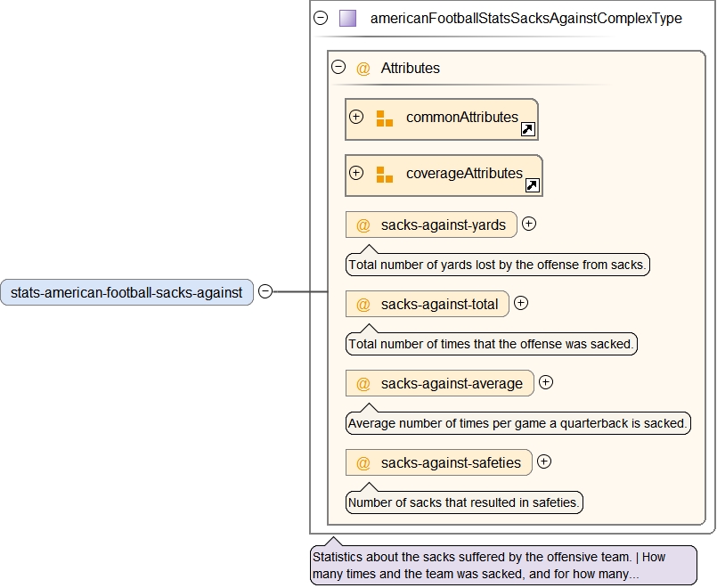Click the purple complex type icon
Viewport: 717px width, 588px height.
[x=347, y=18]
